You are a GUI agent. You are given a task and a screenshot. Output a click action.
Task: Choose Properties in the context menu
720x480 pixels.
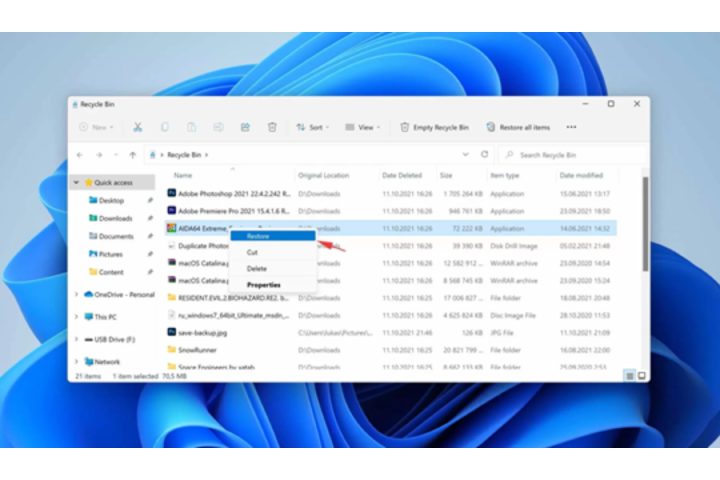273,285
